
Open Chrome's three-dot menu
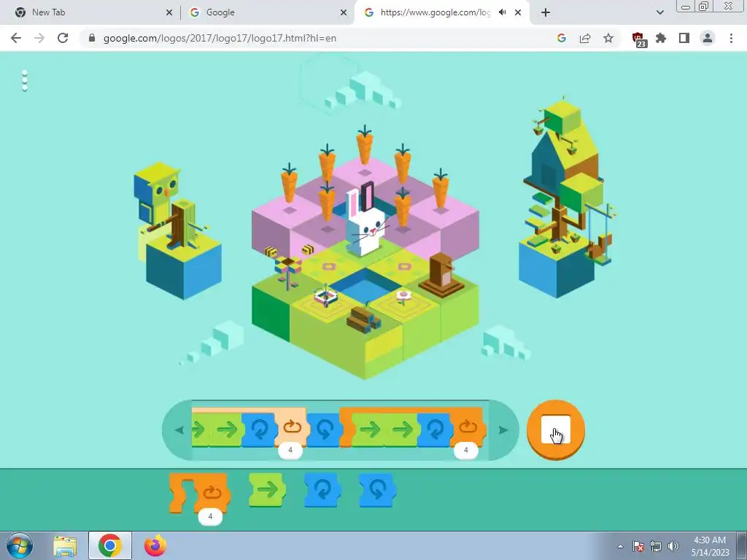(x=731, y=38)
